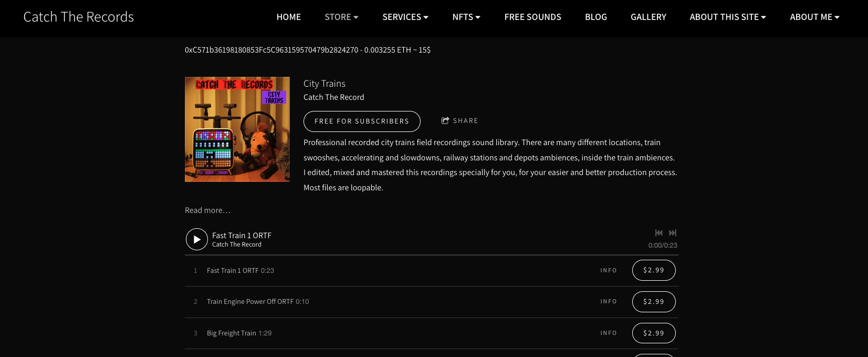Open the Blog page
The image size is (868, 357).
point(596,17)
